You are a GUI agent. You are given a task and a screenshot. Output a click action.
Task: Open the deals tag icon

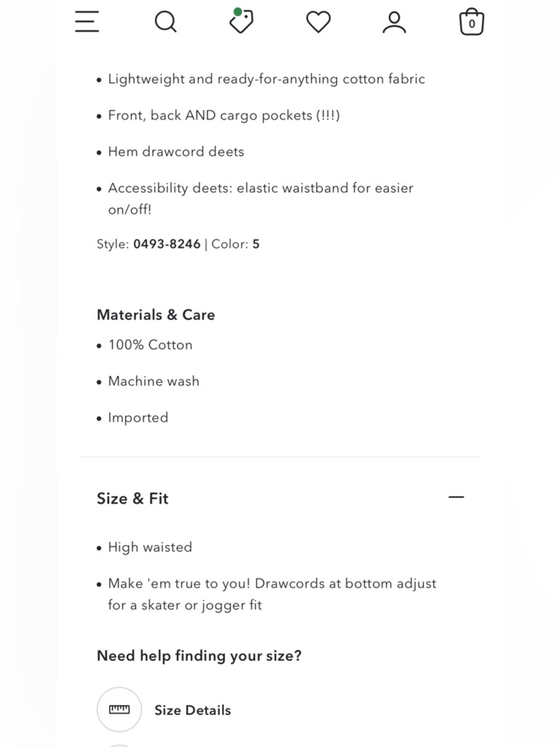241,21
